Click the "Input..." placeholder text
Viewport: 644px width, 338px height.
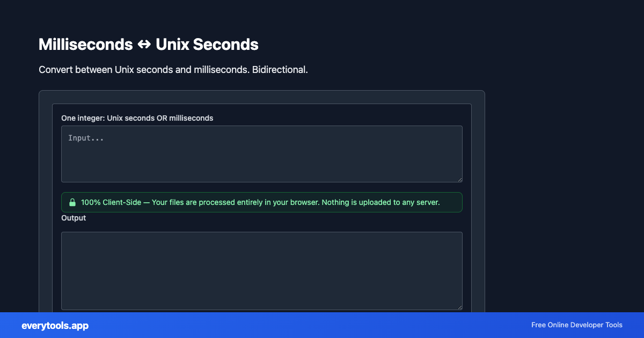[x=86, y=138]
